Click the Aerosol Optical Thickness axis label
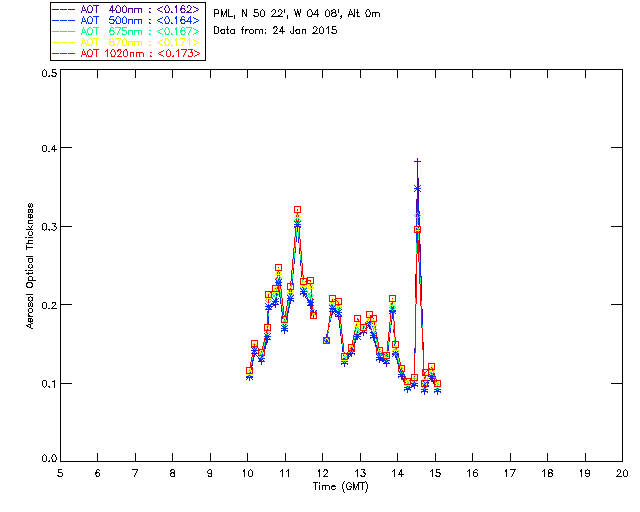The width and height of the screenshot is (640, 512). click(x=30, y=266)
